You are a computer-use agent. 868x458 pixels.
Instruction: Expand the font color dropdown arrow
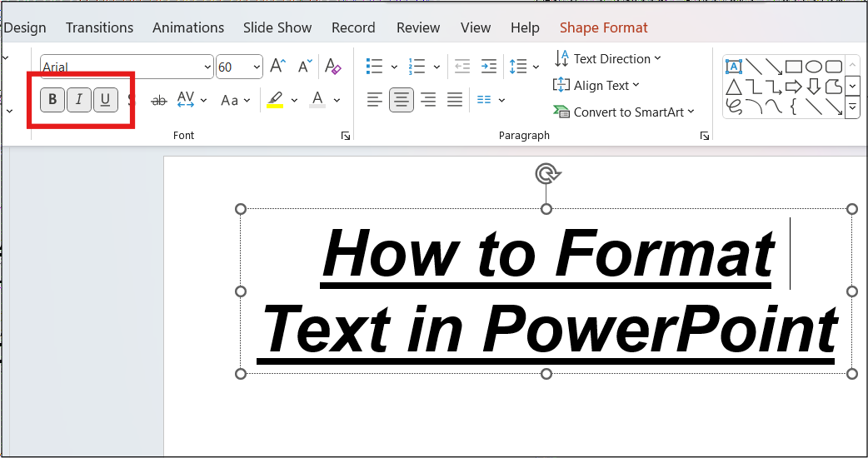337,100
